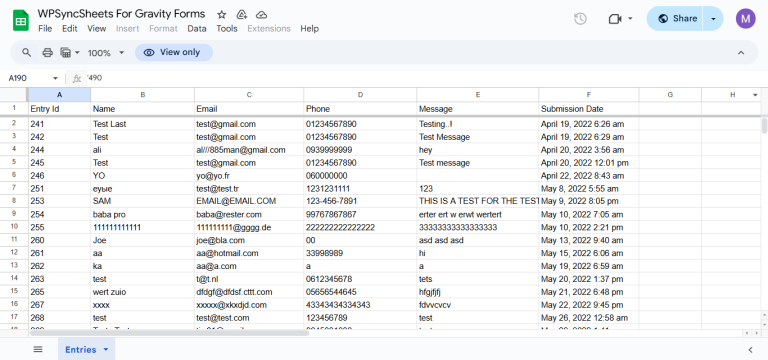Open the Entries sheet tab menu arrow
This screenshot has width=768, height=360.
(x=106, y=350)
